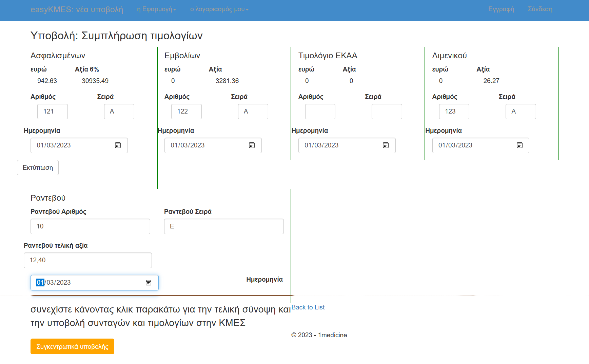The height and width of the screenshot is (364, 589).
Task: Focus the Ραντεβού date input with highlighted day
Action: click(95, 283)
